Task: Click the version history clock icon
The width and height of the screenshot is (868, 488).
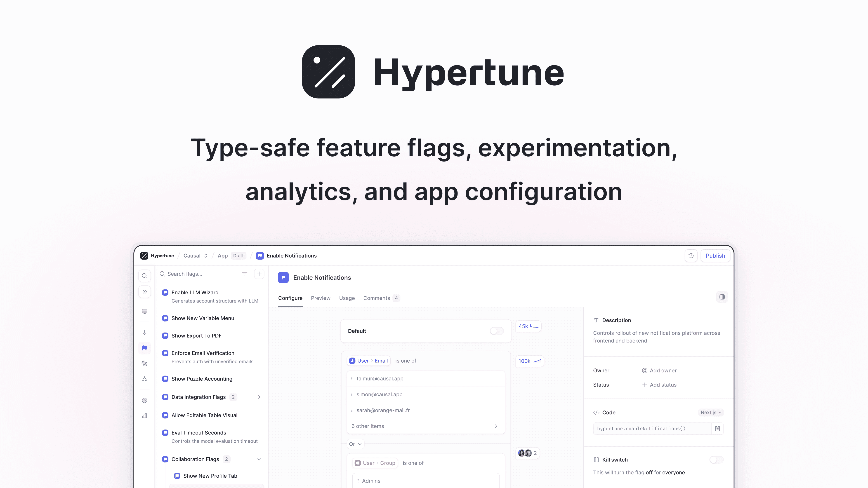Action: pos(691,256)
